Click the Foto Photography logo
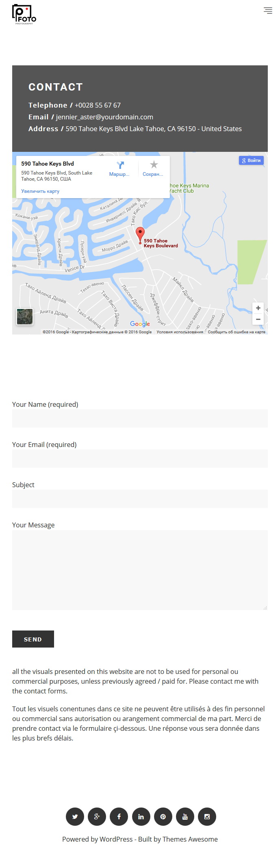 pyautogui.click(x=24, y=14)
